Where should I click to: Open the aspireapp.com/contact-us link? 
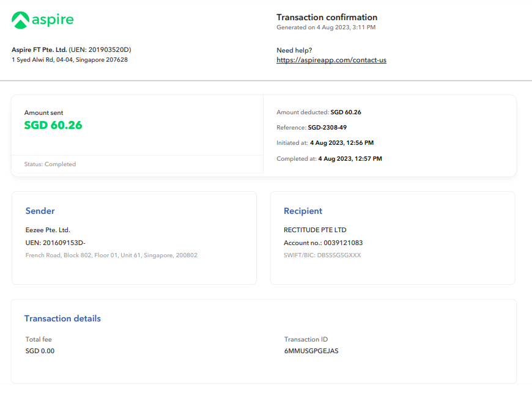point(331,60)
